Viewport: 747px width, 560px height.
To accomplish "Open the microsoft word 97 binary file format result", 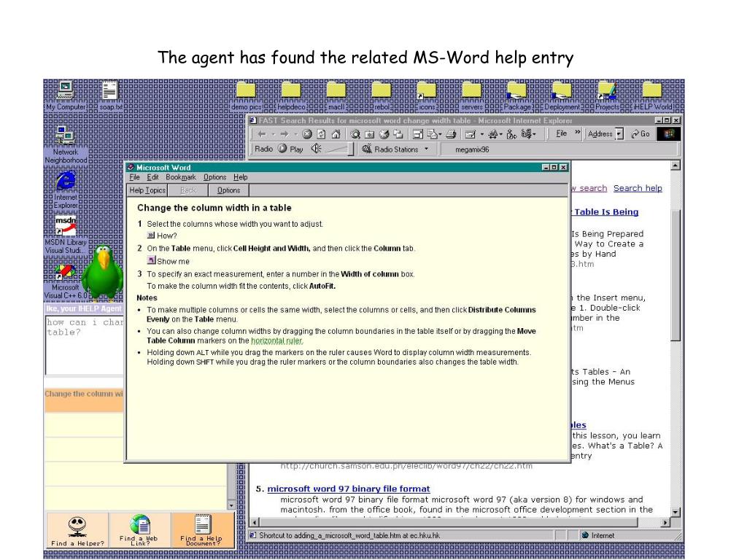I will point(348,489).
